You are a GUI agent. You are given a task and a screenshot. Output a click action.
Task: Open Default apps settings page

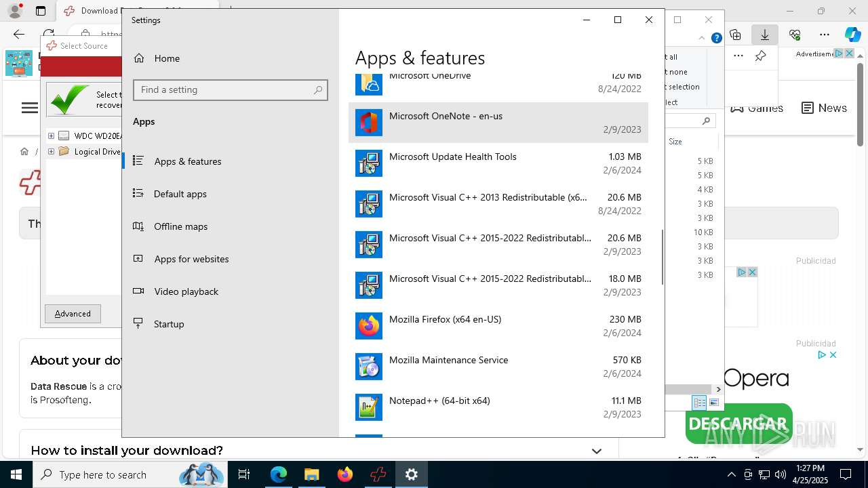pos(231,194)
